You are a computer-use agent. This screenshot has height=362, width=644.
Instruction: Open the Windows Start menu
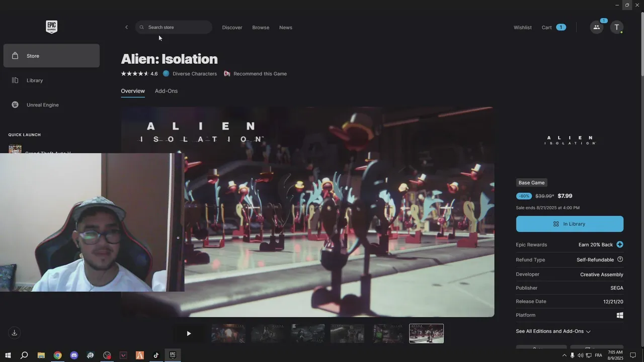click(x=8, y=355)
